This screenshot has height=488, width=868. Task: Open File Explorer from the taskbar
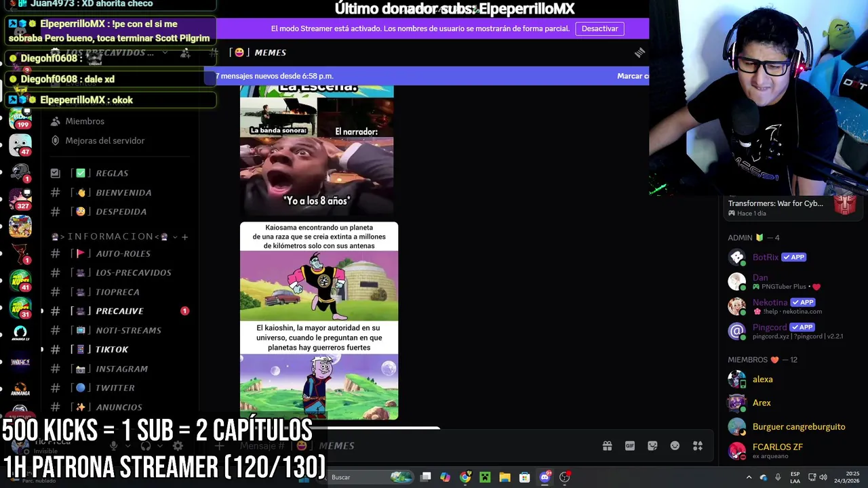(x=505, y=477)
